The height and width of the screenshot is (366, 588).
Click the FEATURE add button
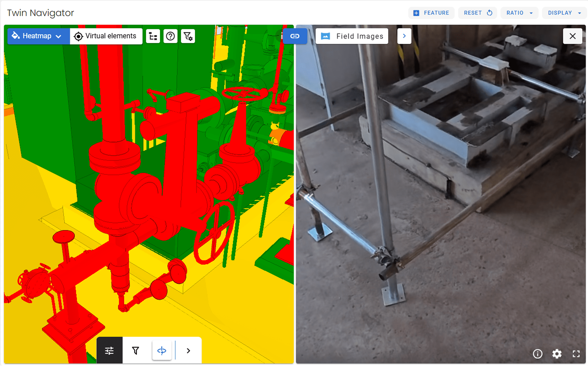coord(431,13)
